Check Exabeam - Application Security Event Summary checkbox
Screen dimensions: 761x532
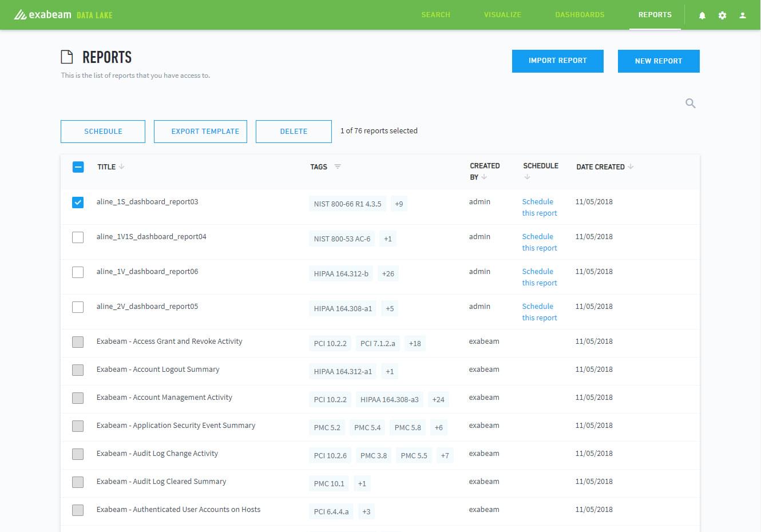pyautogui.click(x=78, y=426)
